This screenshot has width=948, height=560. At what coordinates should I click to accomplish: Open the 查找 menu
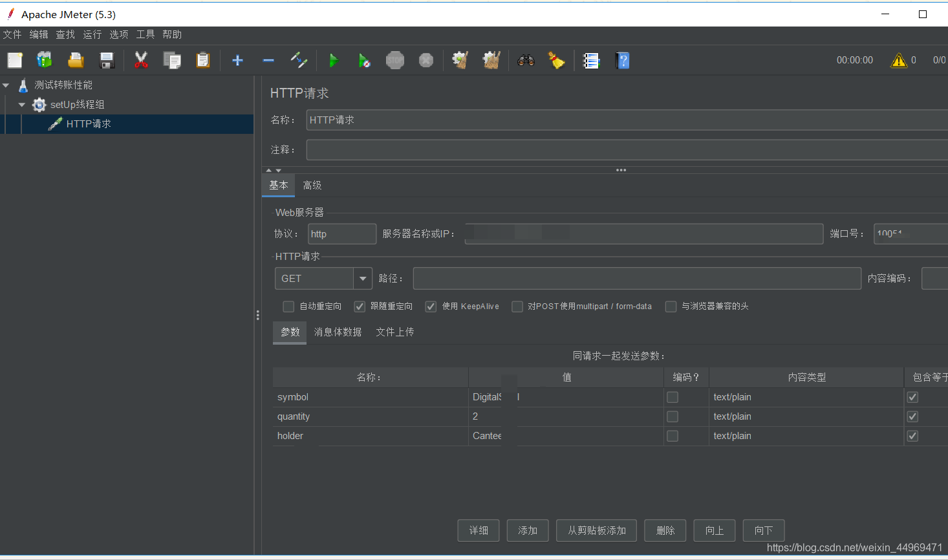pos(65,34)
